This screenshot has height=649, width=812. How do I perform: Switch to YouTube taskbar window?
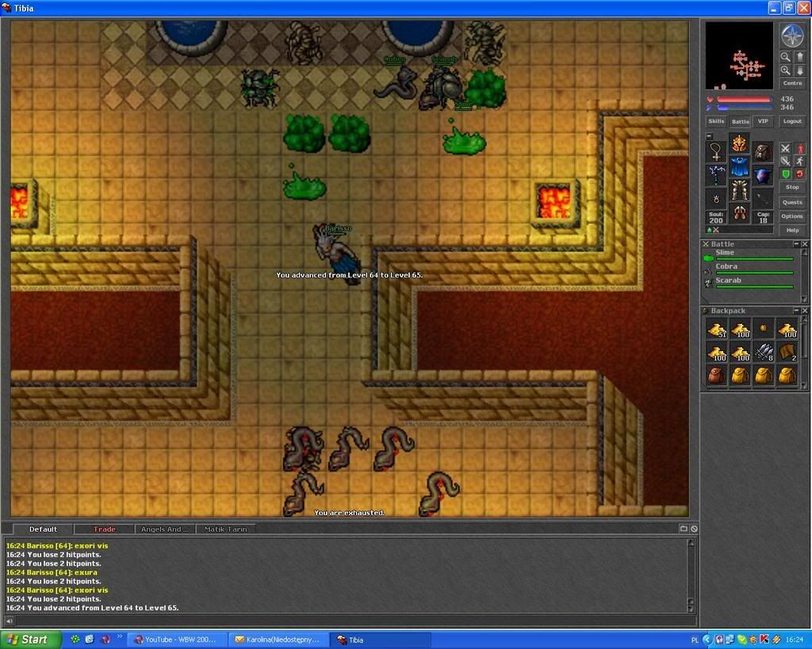178,639
